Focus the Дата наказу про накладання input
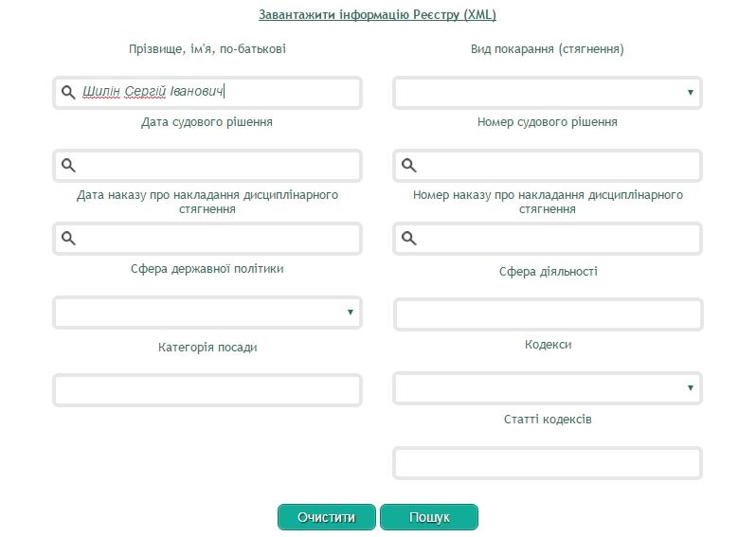Image resolution: width=756 pixels, height=537 pixels. click(x=218, y=239)
